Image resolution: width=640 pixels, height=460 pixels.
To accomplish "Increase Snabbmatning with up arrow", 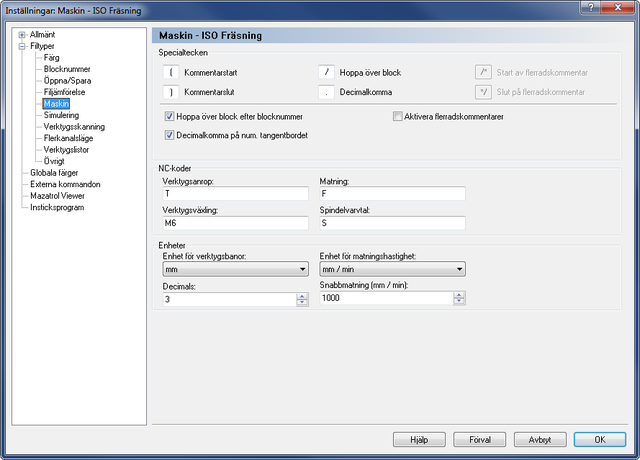I will click(459, 295).
